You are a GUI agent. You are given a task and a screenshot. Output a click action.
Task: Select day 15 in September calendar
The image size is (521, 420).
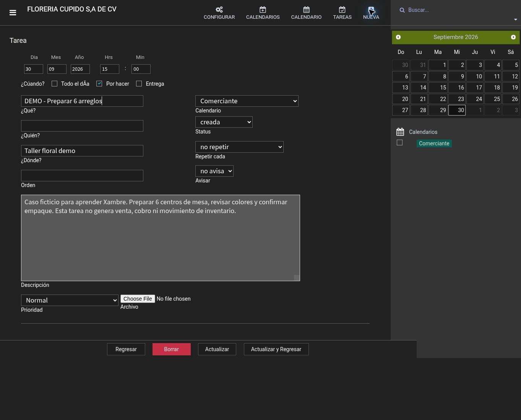[438, 88]
